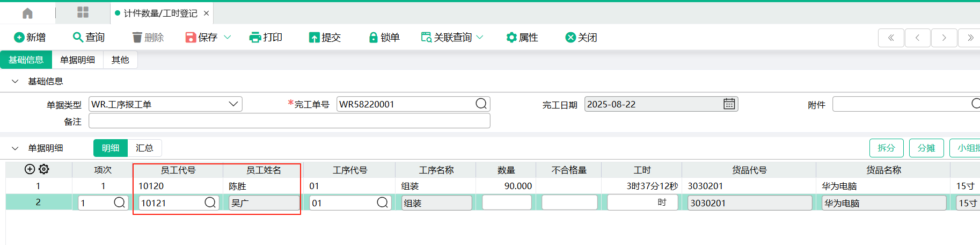Click the add row plus icon in grid
The image size is (980, 245).
pos(30,169)
